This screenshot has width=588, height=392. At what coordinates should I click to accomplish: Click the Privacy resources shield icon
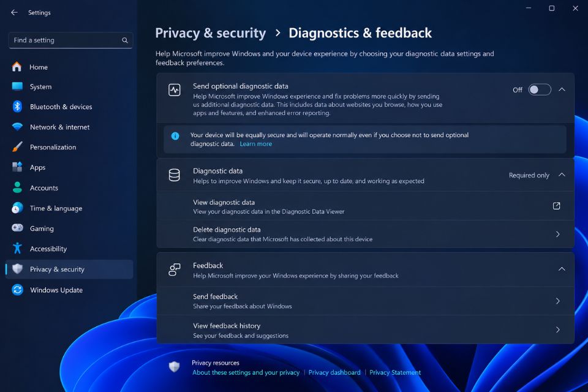pos(175,366)
